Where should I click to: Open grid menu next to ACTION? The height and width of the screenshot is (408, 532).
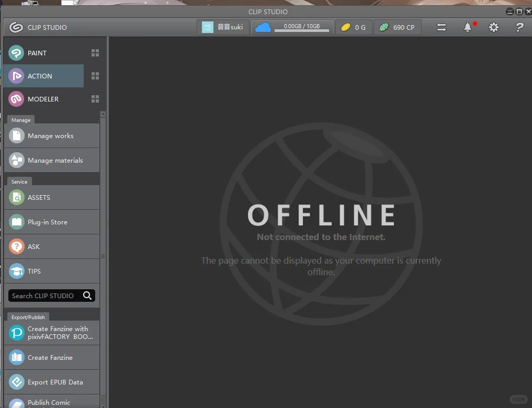[95, 76]
